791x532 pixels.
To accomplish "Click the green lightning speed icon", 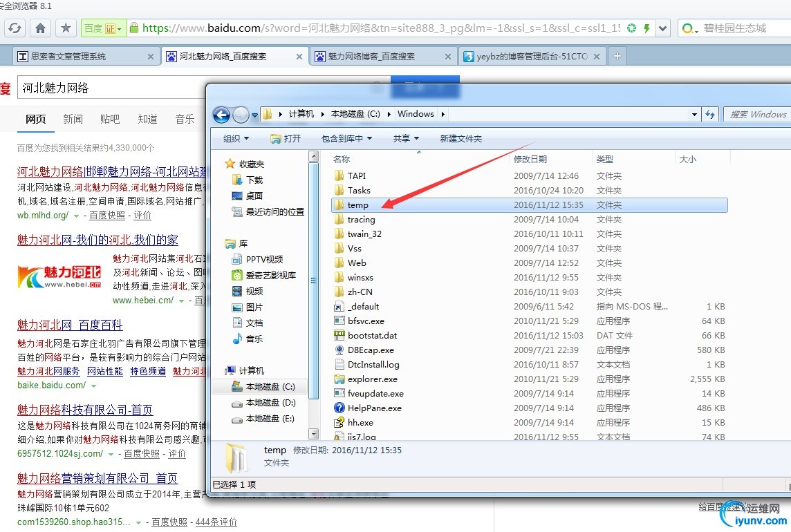I will point(646,28).
